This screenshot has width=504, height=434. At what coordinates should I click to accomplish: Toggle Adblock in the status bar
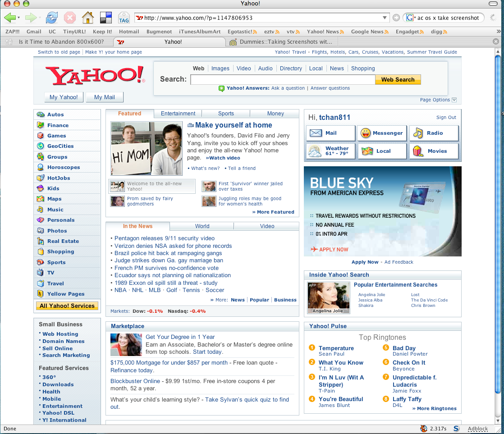point(478,429)
